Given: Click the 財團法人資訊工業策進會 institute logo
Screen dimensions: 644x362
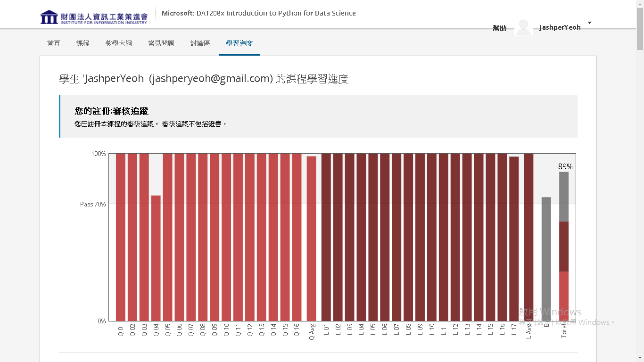Looking at the screenshot, I should click(94, 16).
